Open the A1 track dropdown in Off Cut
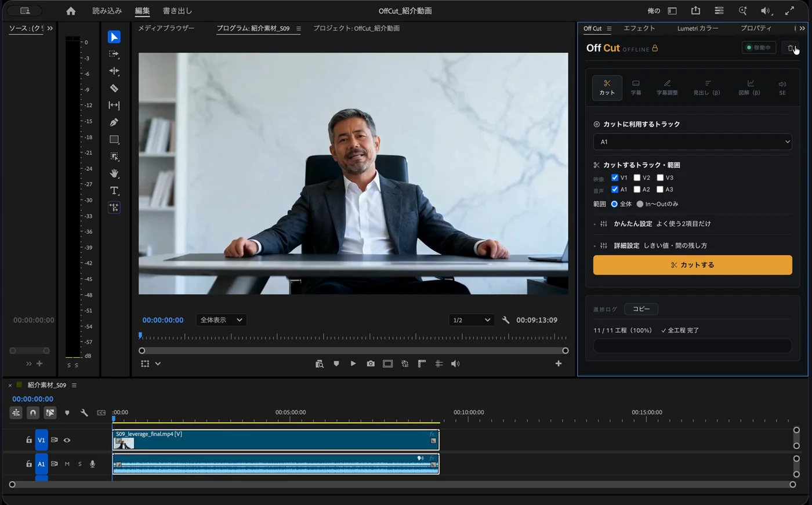Screen dimensions: 812x505 point(693,141)
